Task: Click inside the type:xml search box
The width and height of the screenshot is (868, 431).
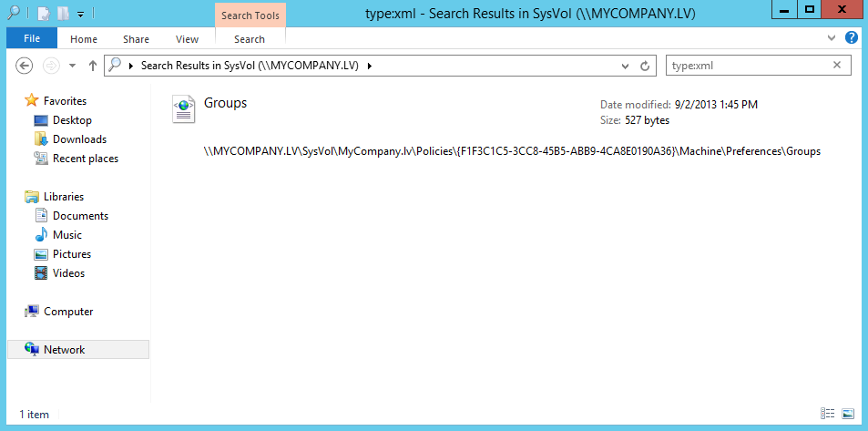Action: click(747, 66)
